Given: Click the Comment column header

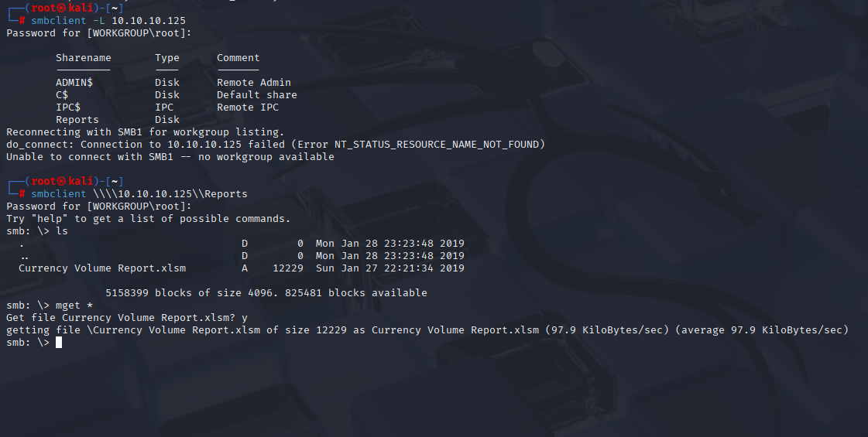Looking at the screenshot, I should (238, 57).
